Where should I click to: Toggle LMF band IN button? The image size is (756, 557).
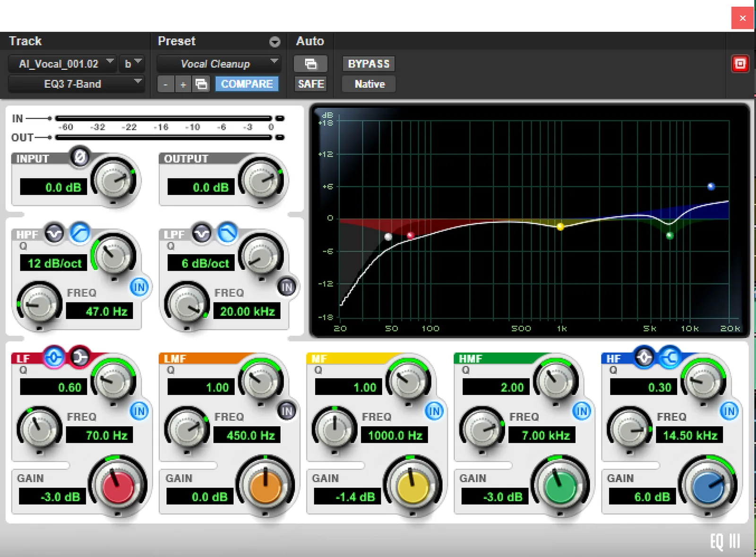click(x=287, y=411)
